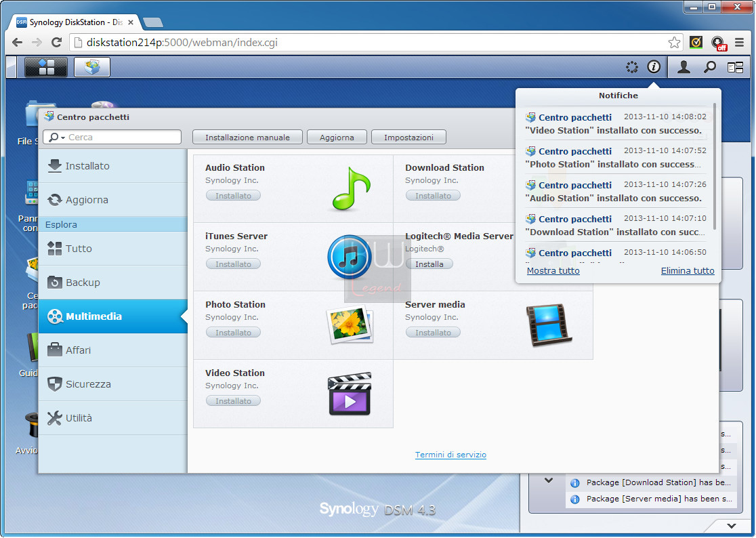Image resolution: width=756 pixels, height=538 pixels.
Task: Click Installato under Photo Station
Action: coord(233,333)
